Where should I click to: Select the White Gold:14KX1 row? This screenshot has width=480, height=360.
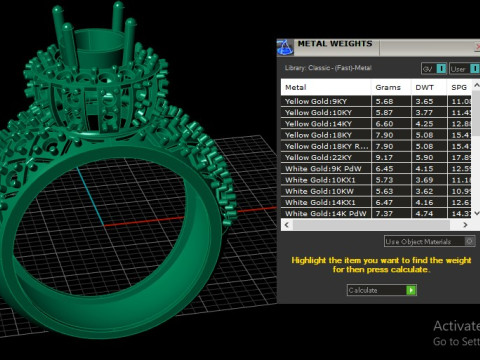[x=376, y=202]
